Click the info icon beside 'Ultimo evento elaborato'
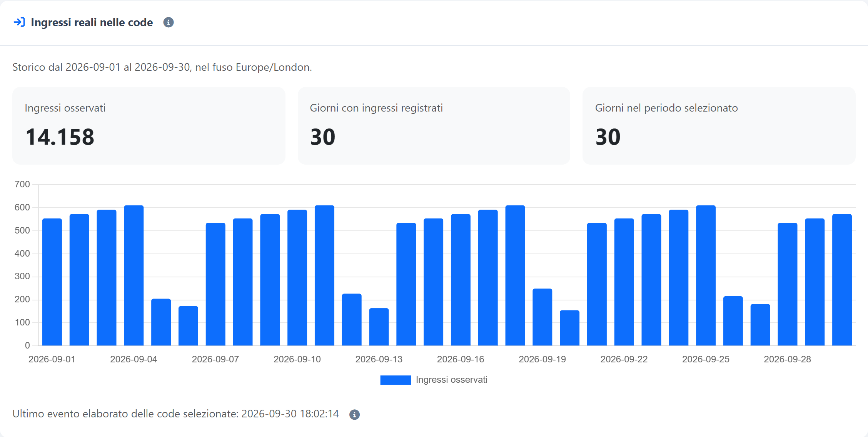868x437 pixels. 354,415
